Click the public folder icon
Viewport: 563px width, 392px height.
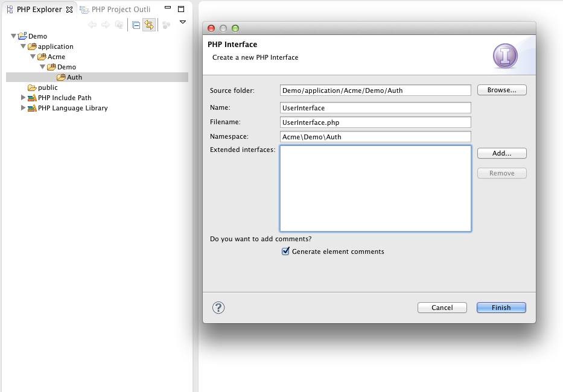pyautogui.click(x=33, y=87)
